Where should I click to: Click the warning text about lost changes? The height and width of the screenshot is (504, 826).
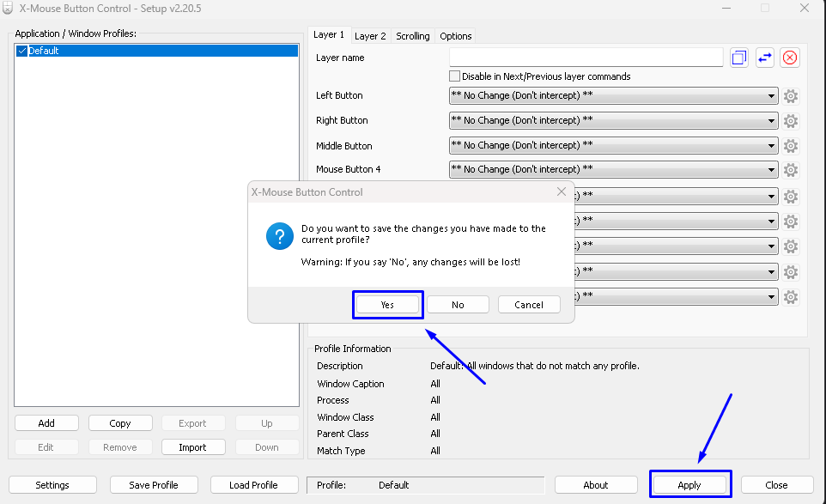[410, 262]
